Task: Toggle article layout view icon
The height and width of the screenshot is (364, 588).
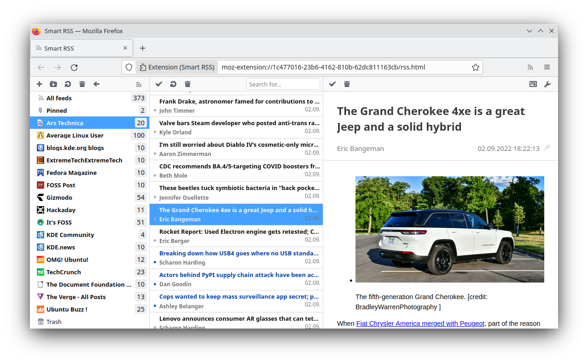Action: pos(533,84)
